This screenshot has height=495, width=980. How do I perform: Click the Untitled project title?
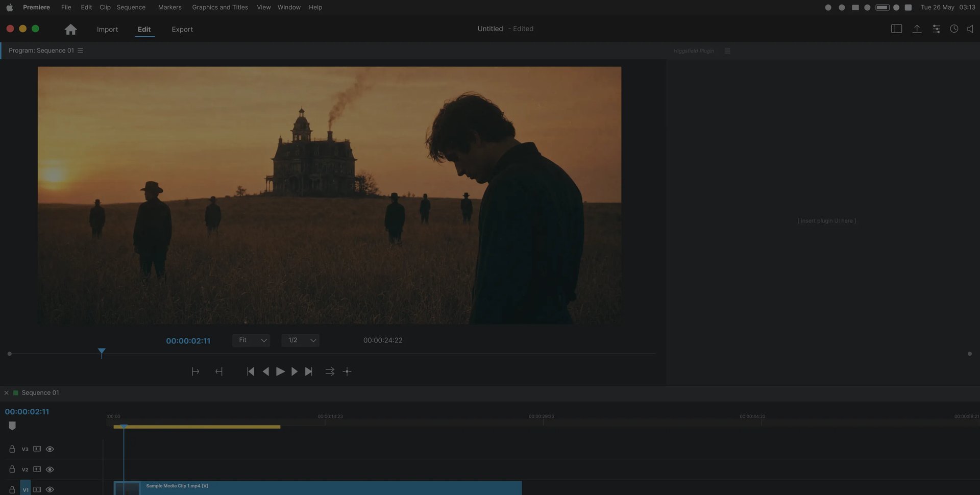(x=490, y=29)
